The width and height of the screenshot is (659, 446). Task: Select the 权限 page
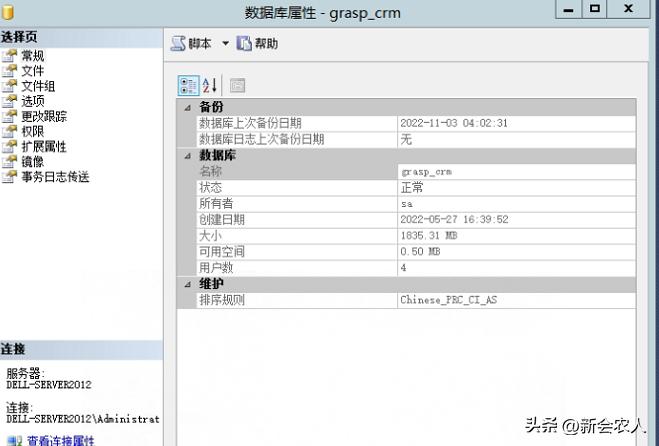33,131
